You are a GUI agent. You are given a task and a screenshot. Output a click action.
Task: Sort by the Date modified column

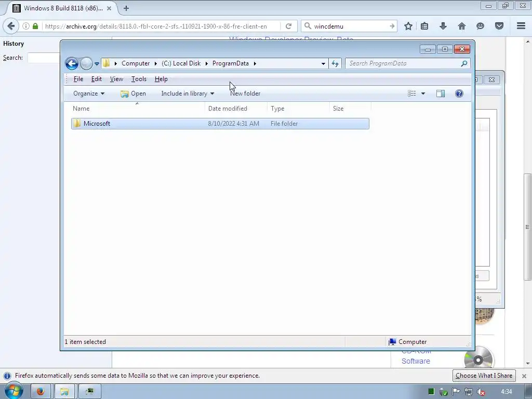tap(235, 109)
